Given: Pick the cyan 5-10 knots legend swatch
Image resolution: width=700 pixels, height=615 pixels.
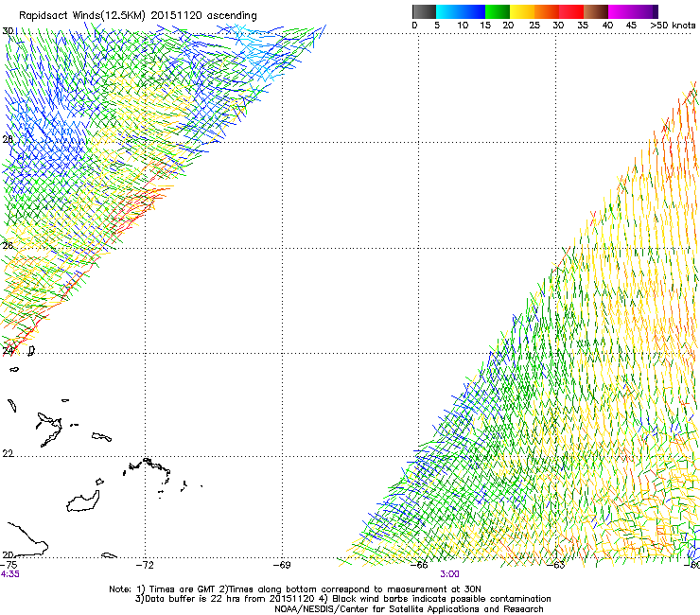Looking at the screenshot, I should tap(448, 11).
